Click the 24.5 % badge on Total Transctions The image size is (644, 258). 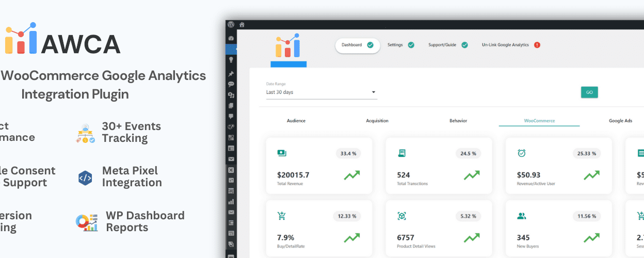(468, 153)
